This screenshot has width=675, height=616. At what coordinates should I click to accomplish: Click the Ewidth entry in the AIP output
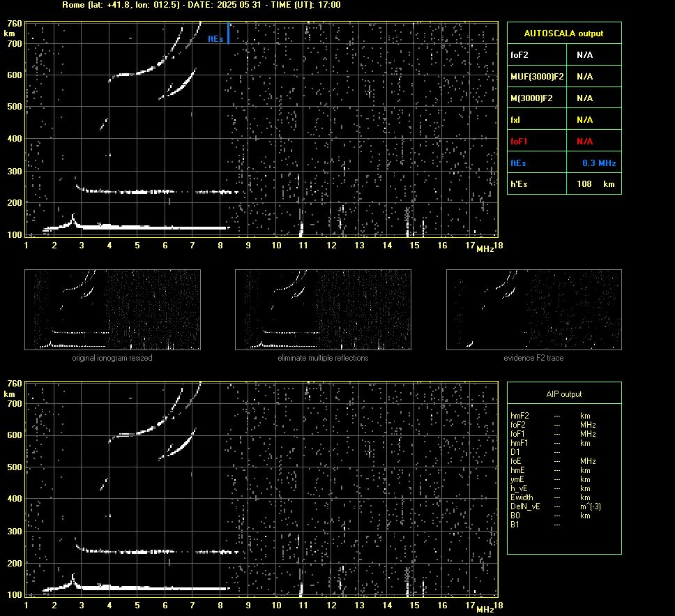[522, 497]
